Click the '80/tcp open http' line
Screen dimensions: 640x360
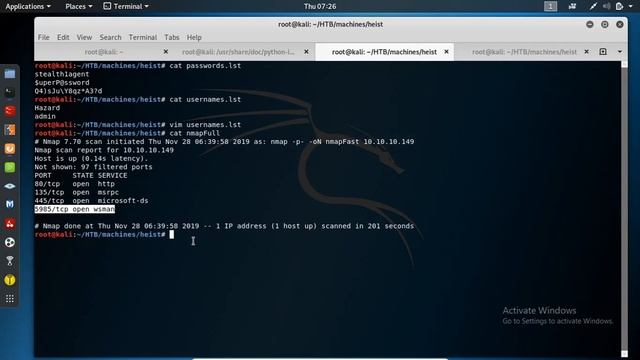pyautogui.click(x=75, y=184)
